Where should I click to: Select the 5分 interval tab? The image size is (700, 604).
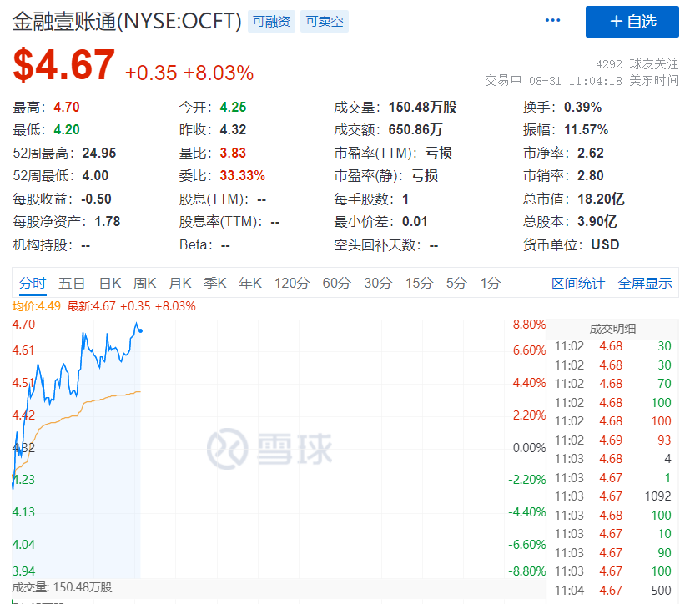[x=456, y=284]
